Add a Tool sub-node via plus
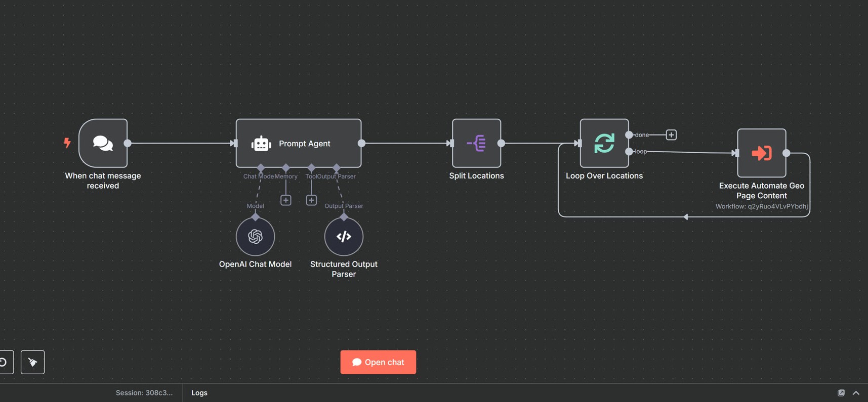 click(x=311, y=200)
